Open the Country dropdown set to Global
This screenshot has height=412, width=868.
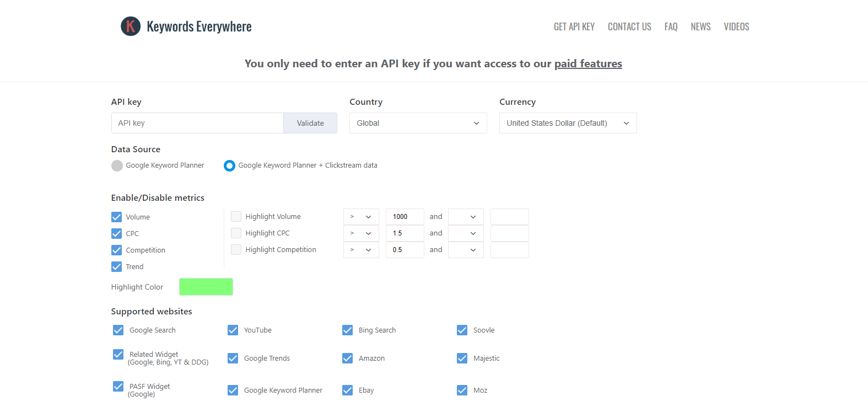(418, 123)
